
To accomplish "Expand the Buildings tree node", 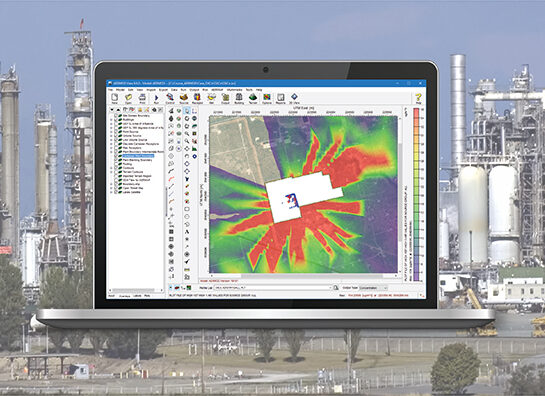I will tap(112, 120).
